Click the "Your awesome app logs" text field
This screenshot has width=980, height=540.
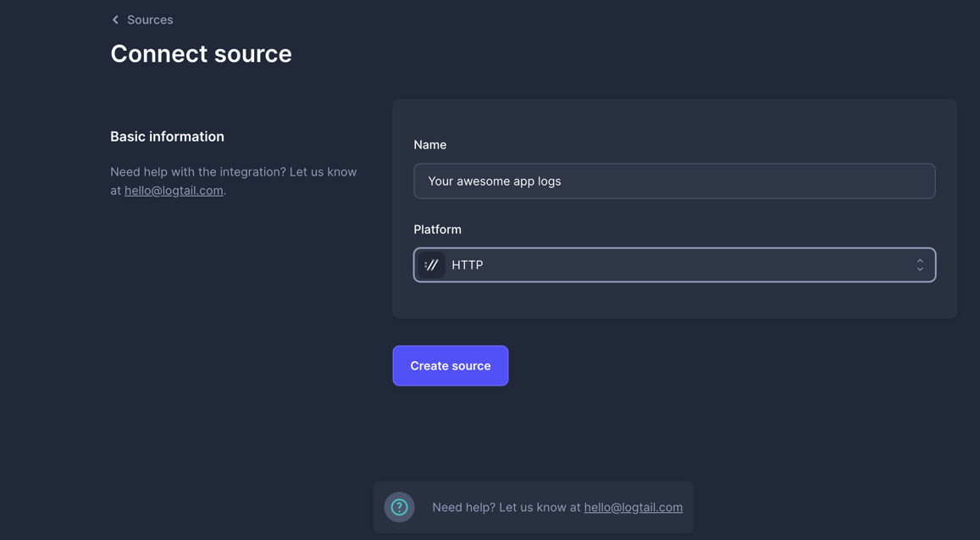coord(674,181)
